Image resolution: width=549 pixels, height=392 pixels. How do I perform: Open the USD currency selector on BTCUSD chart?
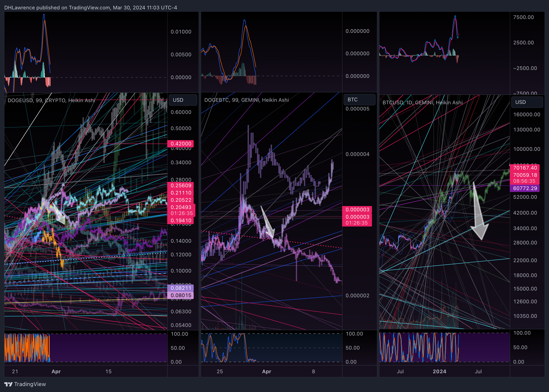click(527, 102)
